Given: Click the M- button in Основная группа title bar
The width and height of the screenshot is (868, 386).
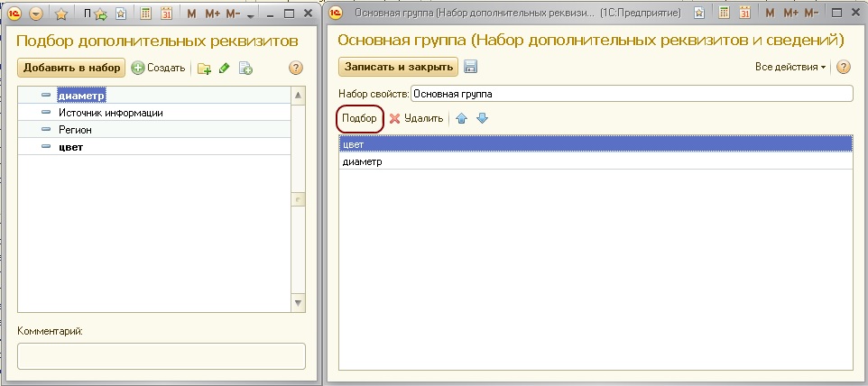Looking at the screenshot, I should (812, 14).
